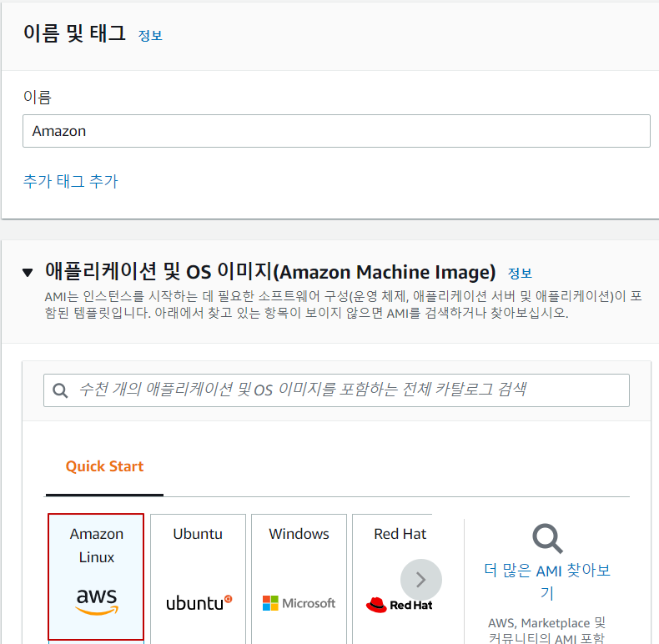Viewport: 659px width, 644px height.
Task: Click the AMI description paragraph text
Action: [343, 304]
